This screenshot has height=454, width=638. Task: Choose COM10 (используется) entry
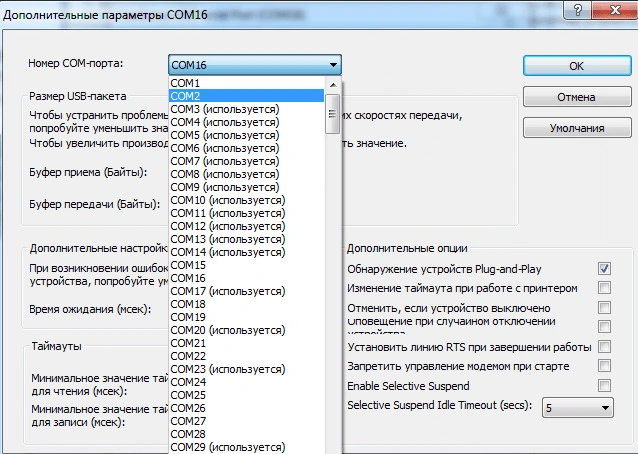click(247, 200)
